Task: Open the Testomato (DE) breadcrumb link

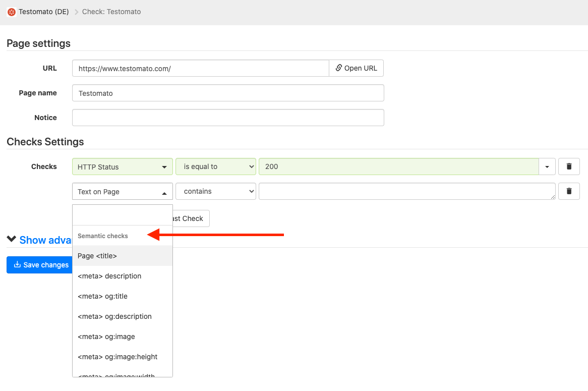Action: click(x=43, y=12)
